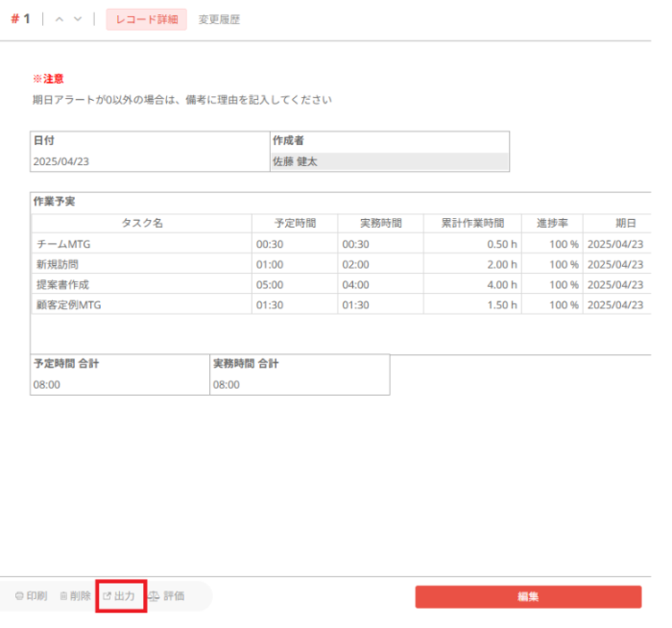Click the タスク名 column header

point(141,223)
